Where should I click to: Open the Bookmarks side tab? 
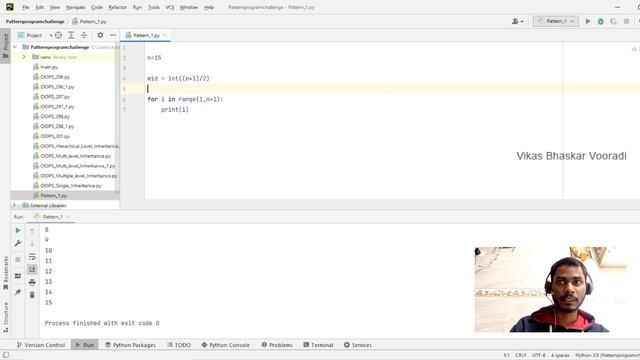(x=5, y=273)
